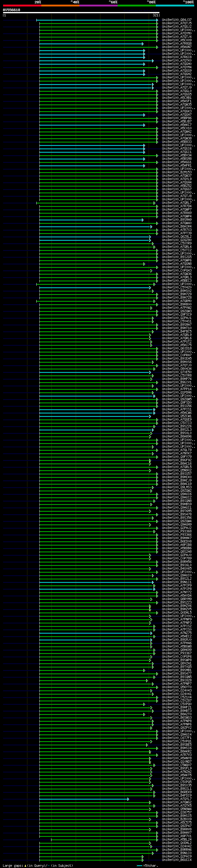This screenshot has width=197, height=868.
Task: Click subject label UniRef100_Q9FSD0
Action: 177,403
